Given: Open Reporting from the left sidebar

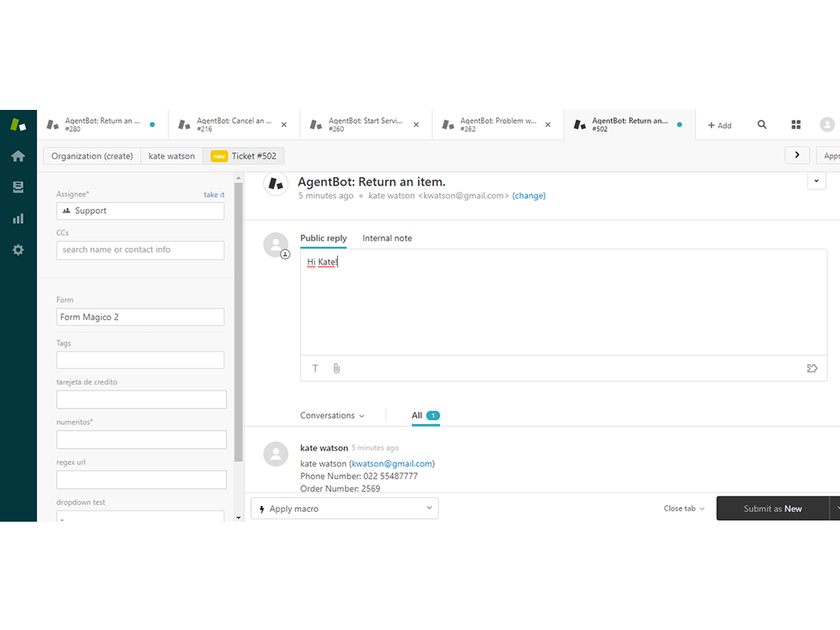Looking at the screenshot, I should click(x=17, y=218).
